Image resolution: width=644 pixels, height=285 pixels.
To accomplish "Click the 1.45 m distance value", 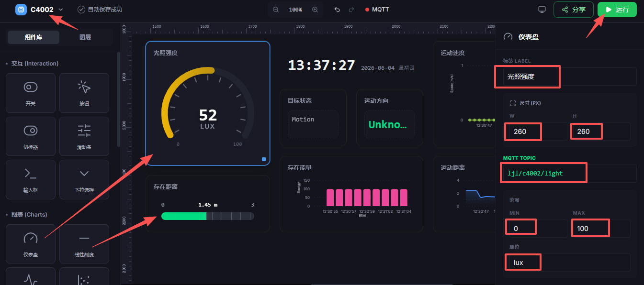I will click(x=208, y=205).
